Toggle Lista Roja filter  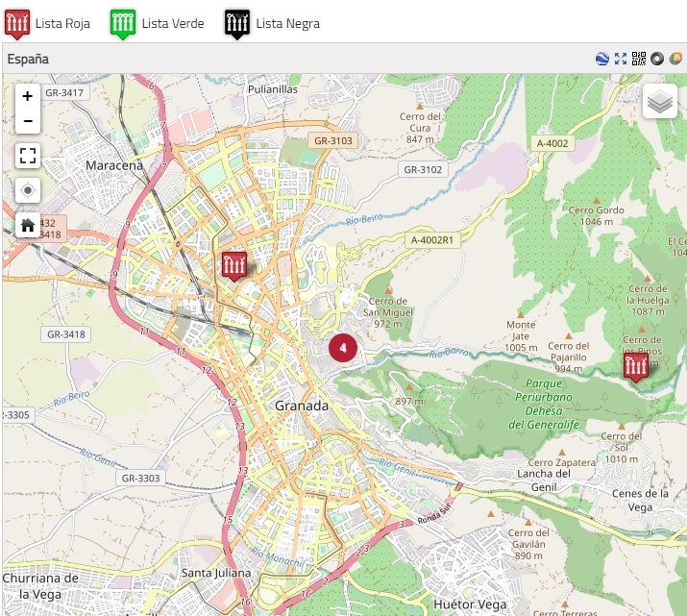(x=48, y=23)
